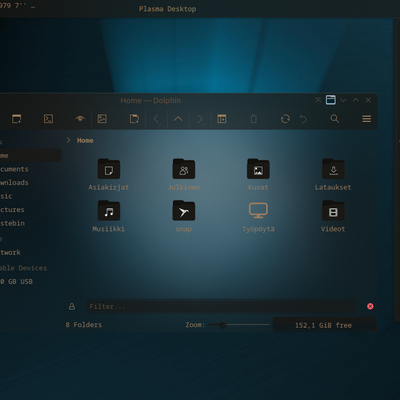Click the undo arrow icon
This screenshot has height=400, width=400.
[x=303, y=119]
